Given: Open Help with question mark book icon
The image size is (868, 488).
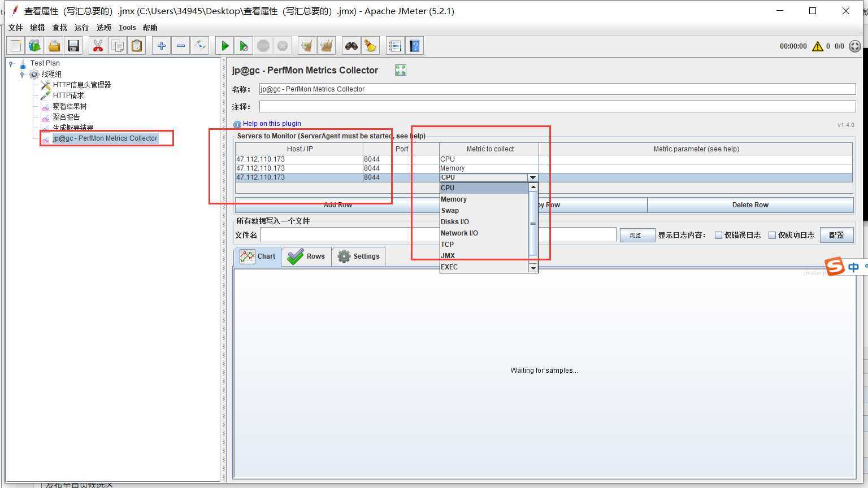Looking at the screenshot, I should coord(415,46).
